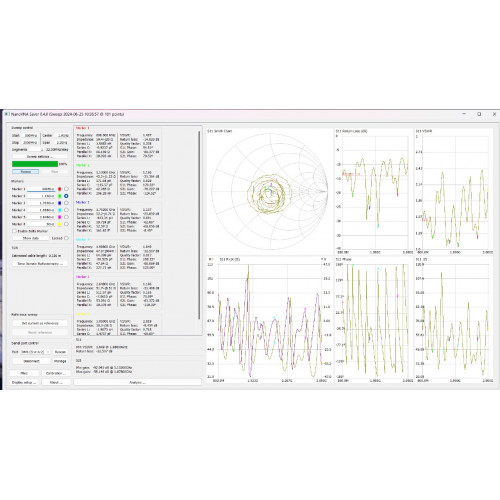500x500 pixels.
Task: Edit the sweep Stop frequency field
Action: tap(30, 143)
